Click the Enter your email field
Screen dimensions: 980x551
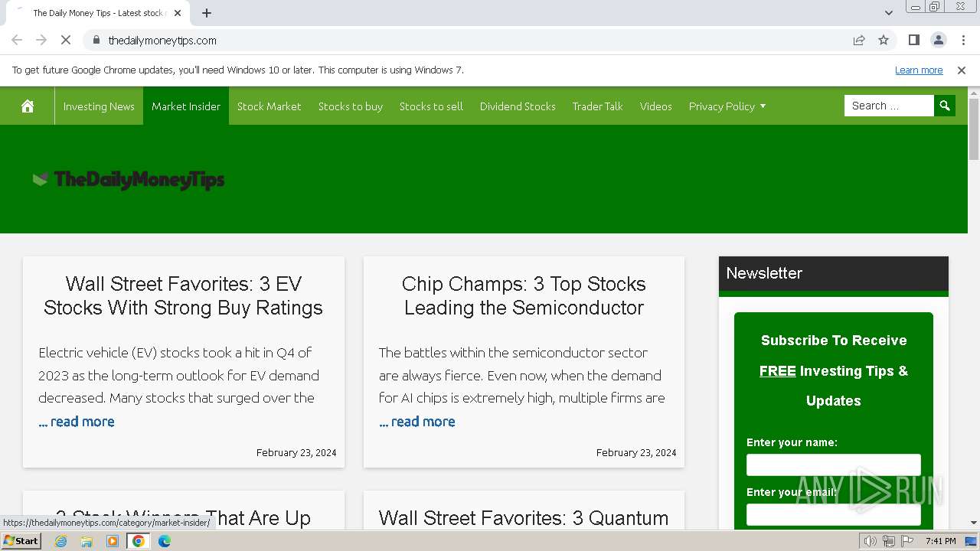click(834, 514)
